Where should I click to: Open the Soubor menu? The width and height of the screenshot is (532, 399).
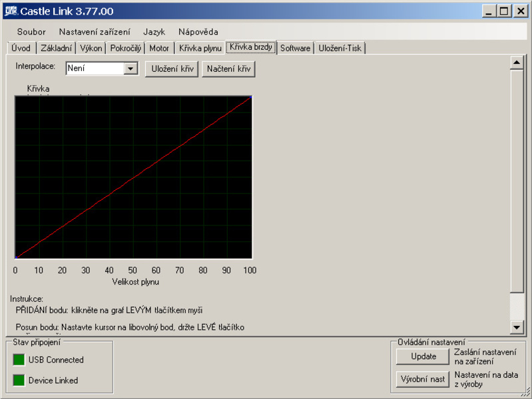tap(31, 32)
